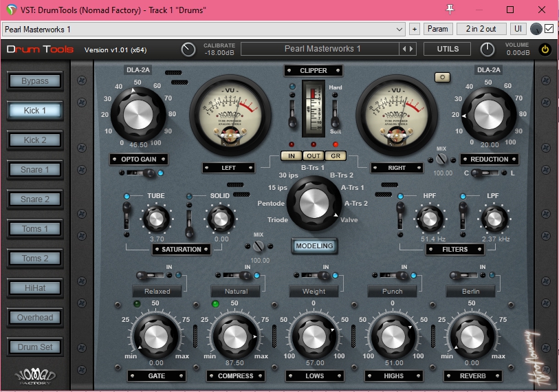Toggle the COMPRESS IN switch
The height and width of the screenshot is (392, 559).
(237, 275)
